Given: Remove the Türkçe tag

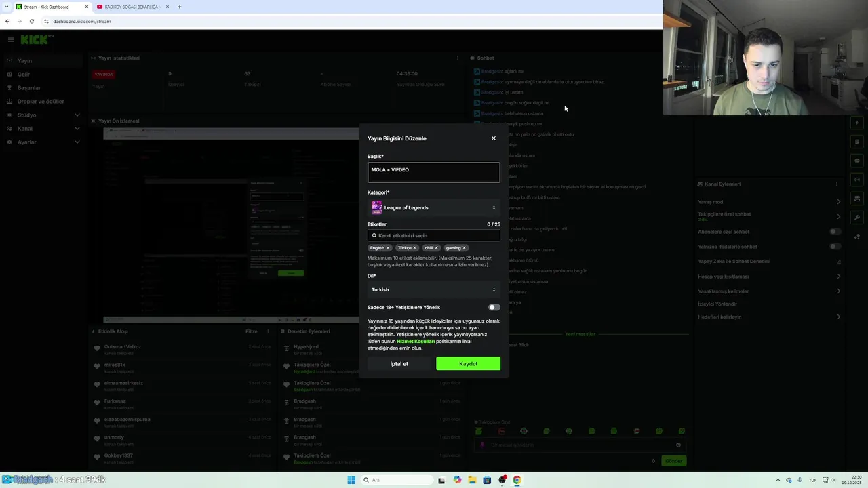Looking at the screenshot, I should coord(414,248).
